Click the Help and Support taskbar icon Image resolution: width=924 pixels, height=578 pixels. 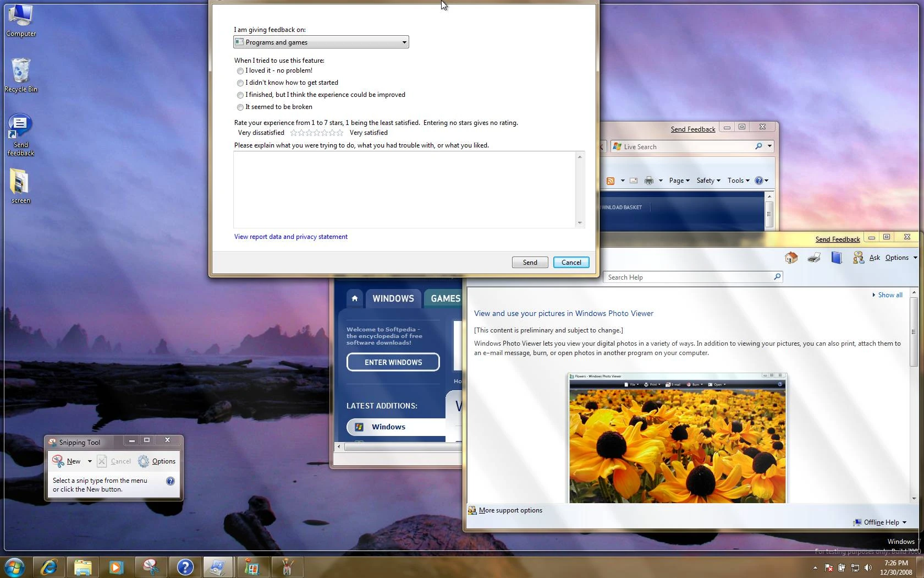click(185, 567)
